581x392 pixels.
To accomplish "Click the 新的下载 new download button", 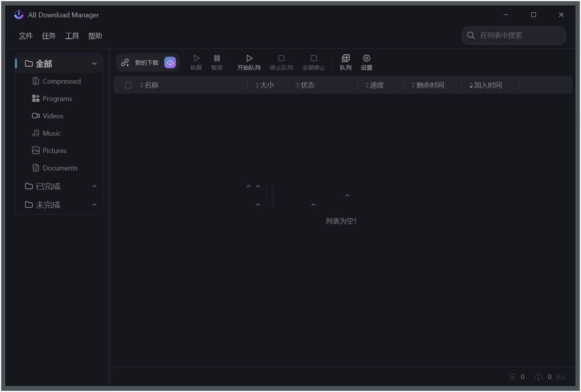I will (x=147, y=62).
